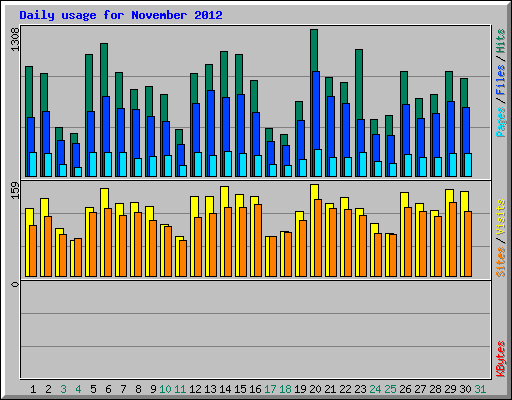Screen dimensions: 512x400
Task: Click day label 30 on the axis
Action: (465, 389)
